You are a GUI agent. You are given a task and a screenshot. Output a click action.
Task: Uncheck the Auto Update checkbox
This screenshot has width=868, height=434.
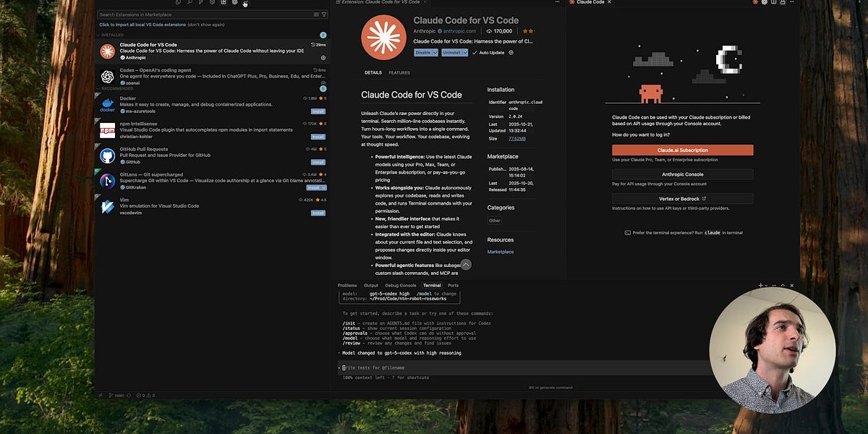click(x=475, y=53)
